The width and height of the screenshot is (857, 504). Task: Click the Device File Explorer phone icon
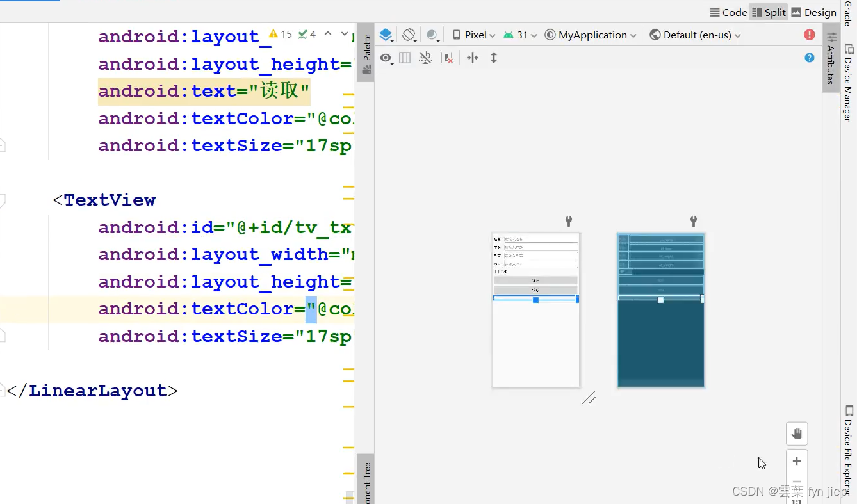[x=849, y=411]
